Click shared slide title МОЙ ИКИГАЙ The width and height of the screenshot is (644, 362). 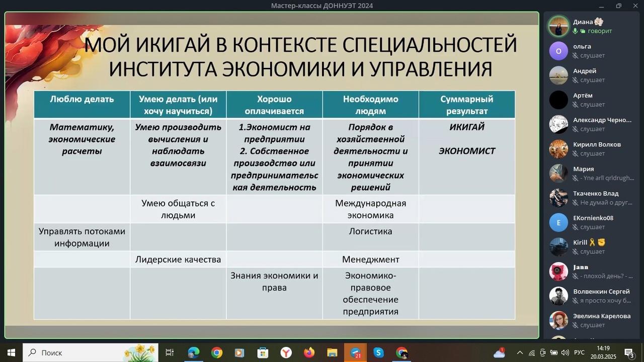[300, 57]
